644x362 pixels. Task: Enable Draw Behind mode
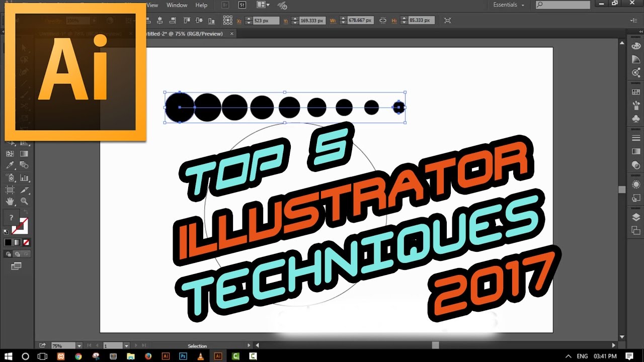point(17,254)
